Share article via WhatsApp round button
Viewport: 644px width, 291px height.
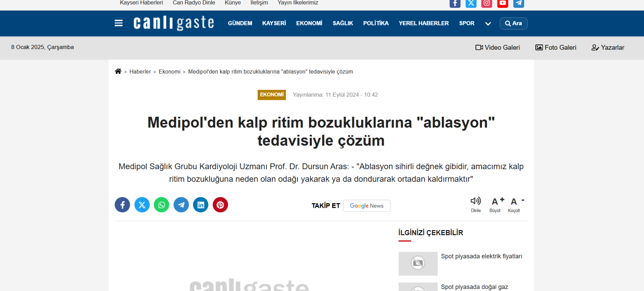162,205
